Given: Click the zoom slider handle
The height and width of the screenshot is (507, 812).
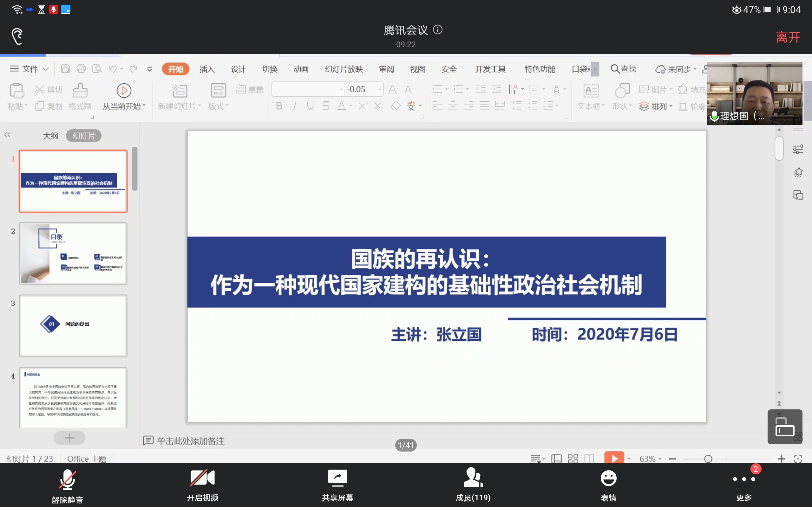Looking at the screenshot, I should 708,459.
